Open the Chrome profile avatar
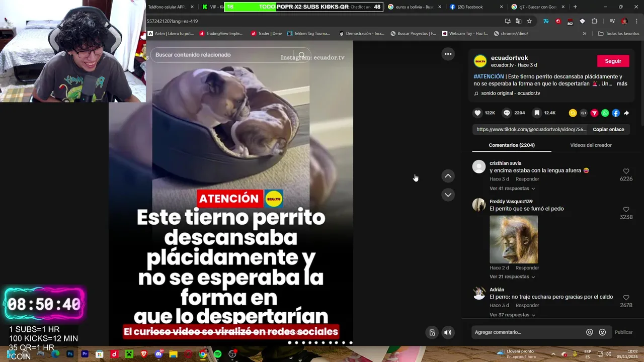 624,21
